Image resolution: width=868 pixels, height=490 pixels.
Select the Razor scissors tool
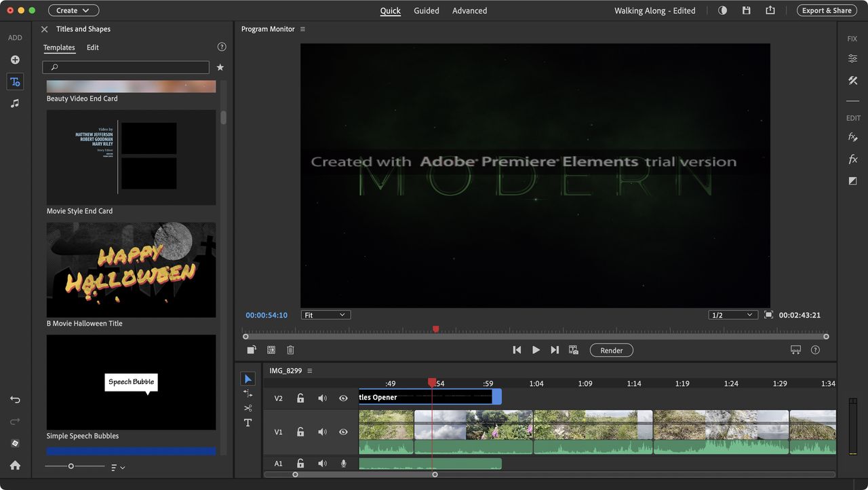(248, 408)
